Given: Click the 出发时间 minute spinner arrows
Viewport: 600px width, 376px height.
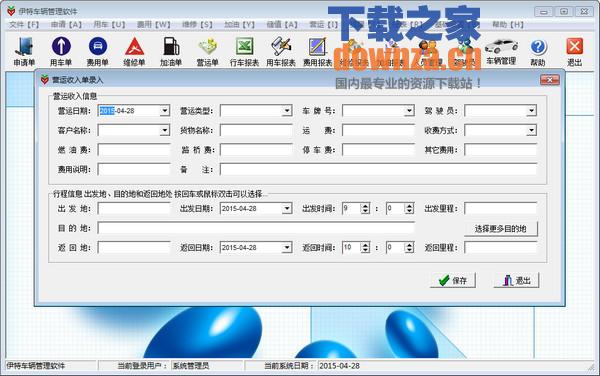Looking at the screenshot, I should pos(409,208).
